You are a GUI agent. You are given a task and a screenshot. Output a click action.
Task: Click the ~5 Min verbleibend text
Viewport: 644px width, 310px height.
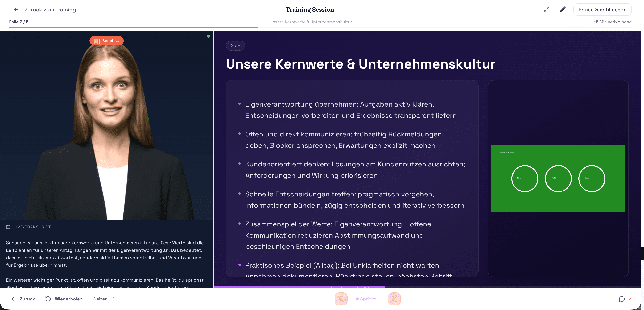coord(613,22)
